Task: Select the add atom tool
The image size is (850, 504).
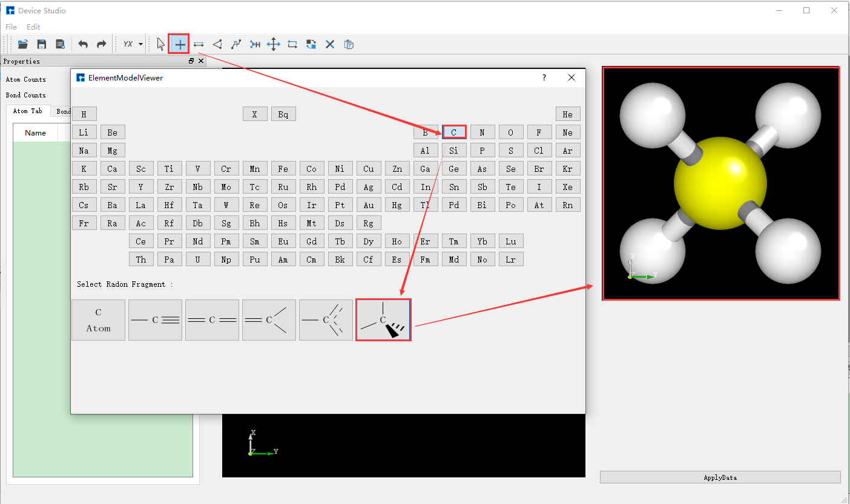Action: [179, 44]
